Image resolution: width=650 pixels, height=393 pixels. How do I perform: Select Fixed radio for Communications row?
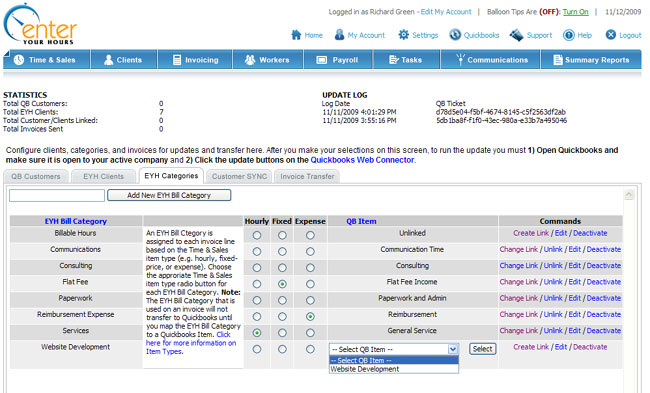[x=282, y=252]
